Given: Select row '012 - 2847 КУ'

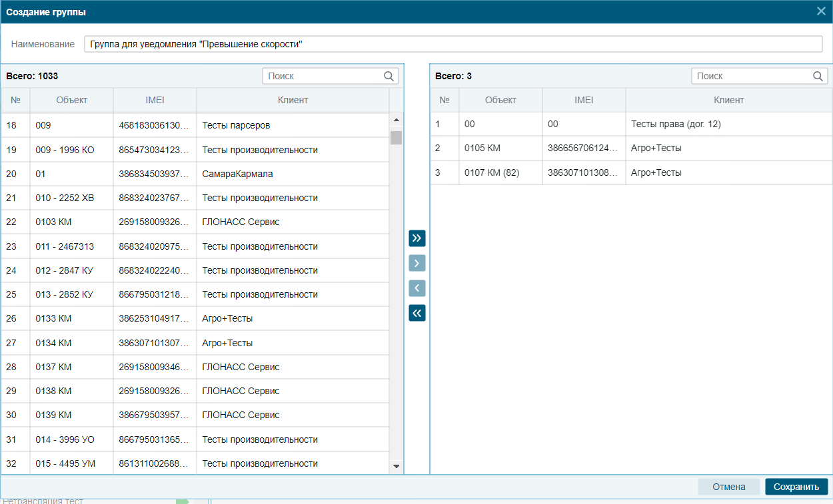Looking at the screenshot, I should tap(195, 270).
